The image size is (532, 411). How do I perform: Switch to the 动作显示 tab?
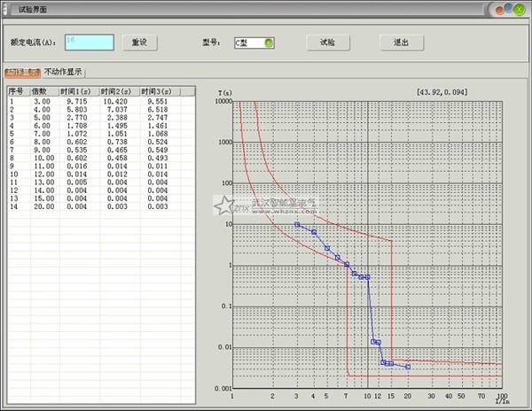pos(21,72)
